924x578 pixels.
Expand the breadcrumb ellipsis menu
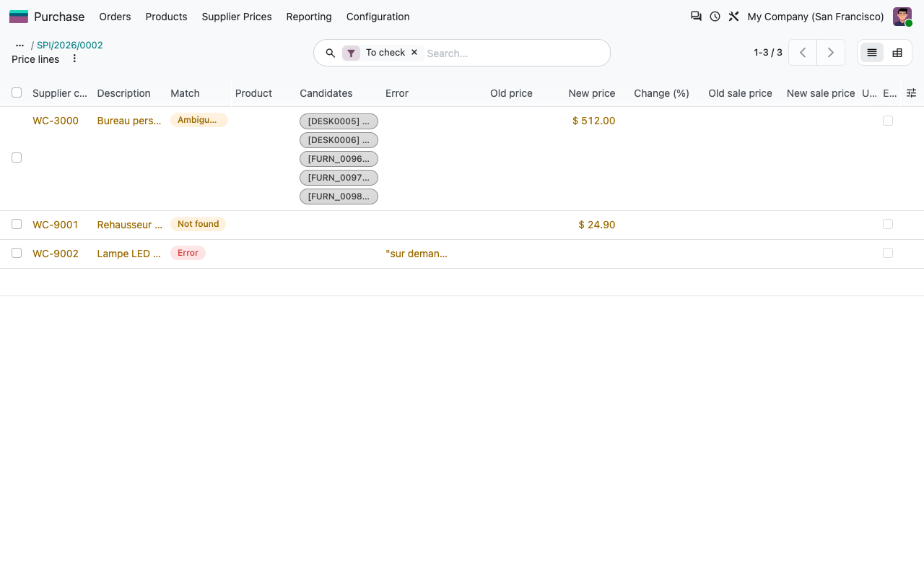click(19, 46)
